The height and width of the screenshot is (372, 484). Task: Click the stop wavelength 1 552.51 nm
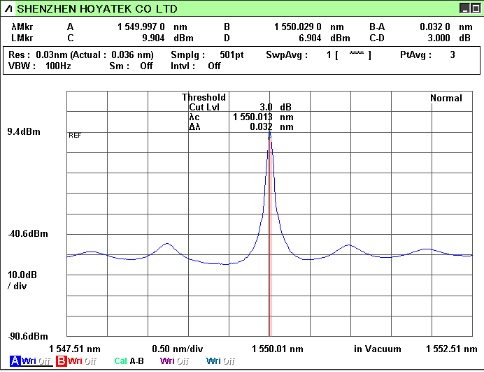(452, 349)
